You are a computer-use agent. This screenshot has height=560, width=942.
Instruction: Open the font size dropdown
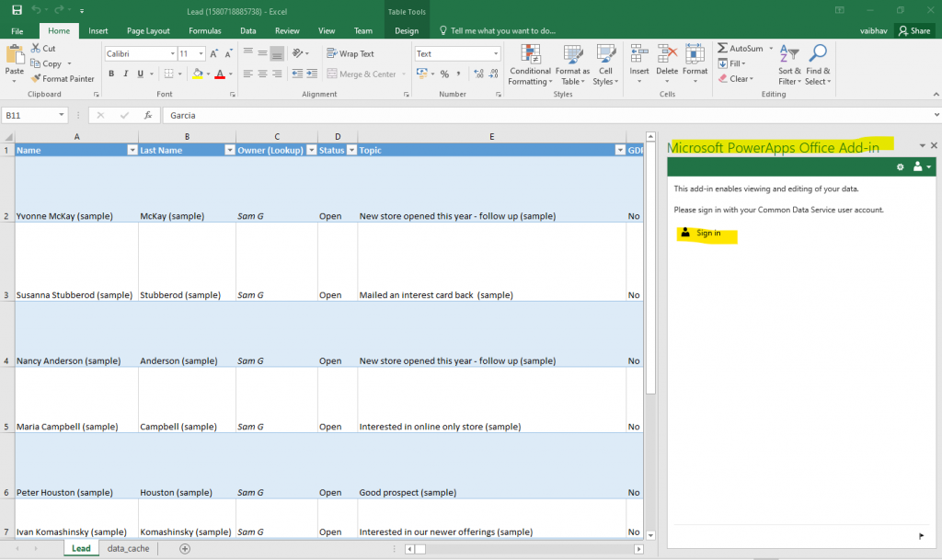200,52
